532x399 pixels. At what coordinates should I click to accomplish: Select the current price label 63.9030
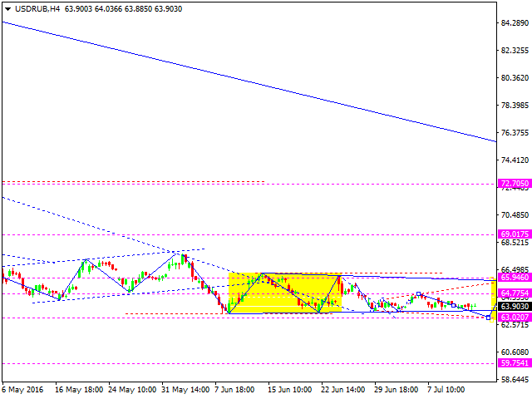515,307
